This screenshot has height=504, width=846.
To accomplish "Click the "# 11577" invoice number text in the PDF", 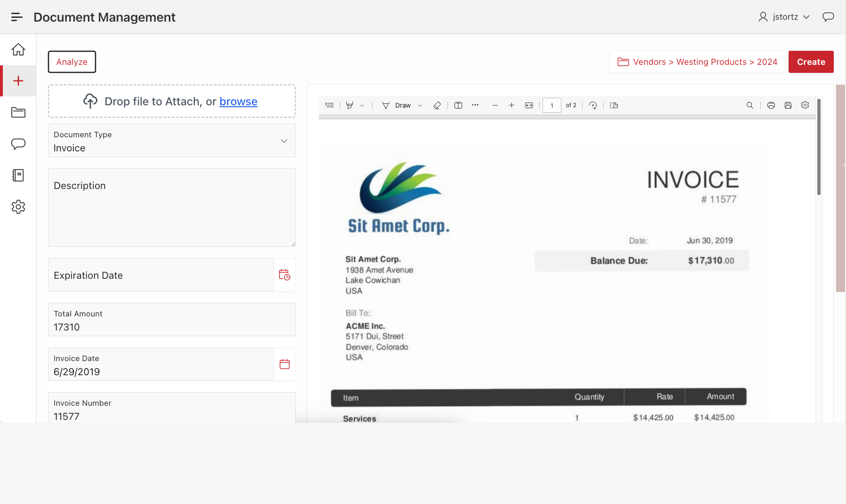I will (x=718, y=199).
